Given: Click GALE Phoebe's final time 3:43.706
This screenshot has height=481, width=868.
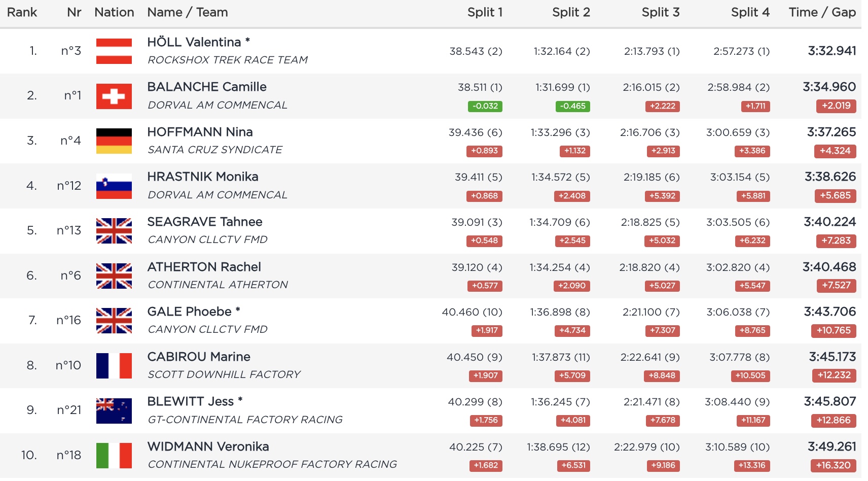Looking at the screenshot, I should pos(829,312).
